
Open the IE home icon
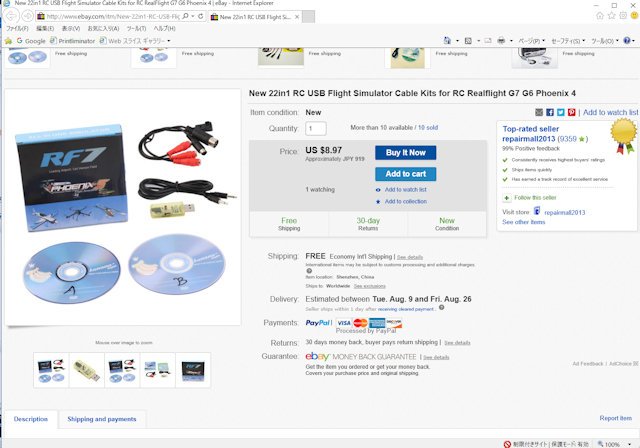click(x=600, y=16)
